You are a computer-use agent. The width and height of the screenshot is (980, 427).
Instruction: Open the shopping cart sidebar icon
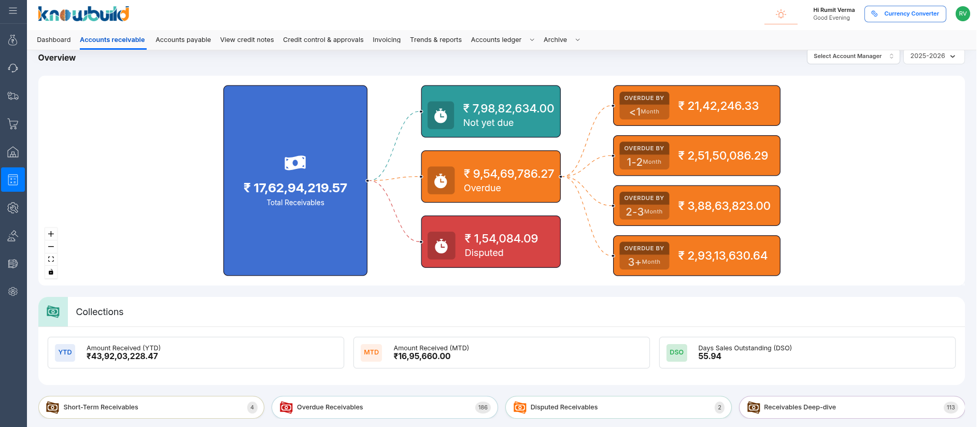coord(13,124)
